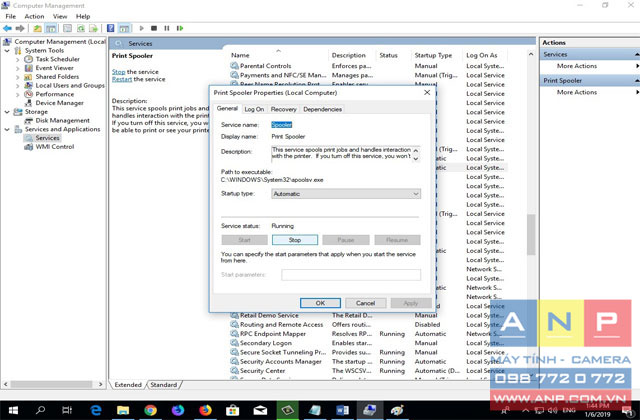Open File Explorer from taskbar
This screenshot has width=640, height=420.
tap(123, 410)
